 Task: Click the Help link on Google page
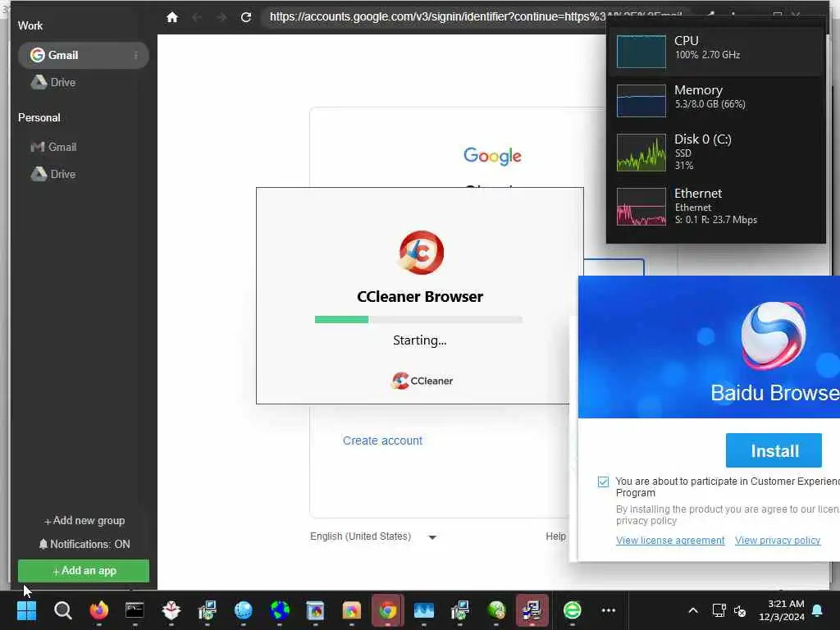[x=555, y=536]
